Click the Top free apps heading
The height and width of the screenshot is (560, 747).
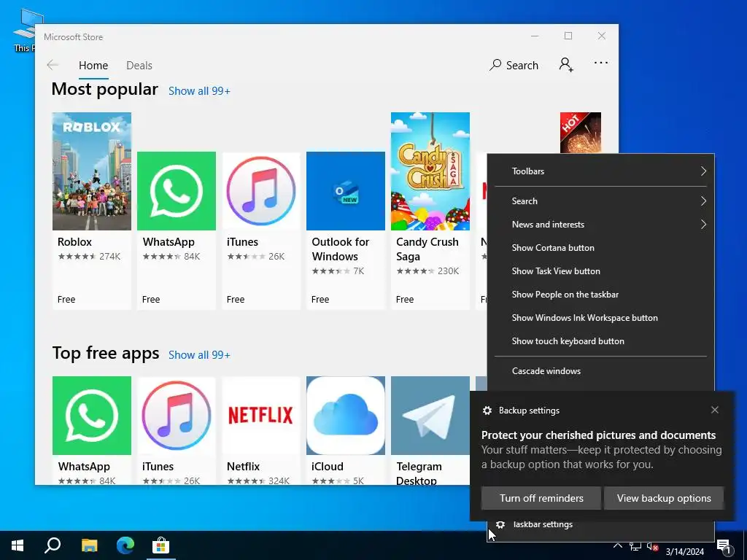106,354
